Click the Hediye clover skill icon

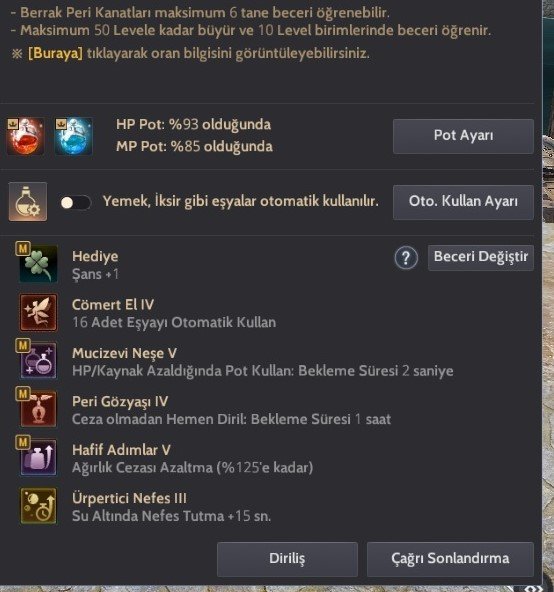38,264
